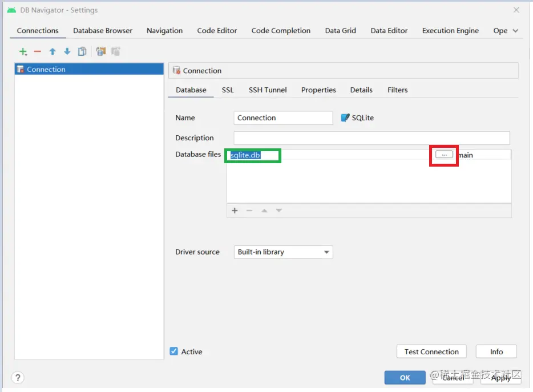533x392 pixels.
Task: Select the Connections tab
Action: tap(38, 31)
